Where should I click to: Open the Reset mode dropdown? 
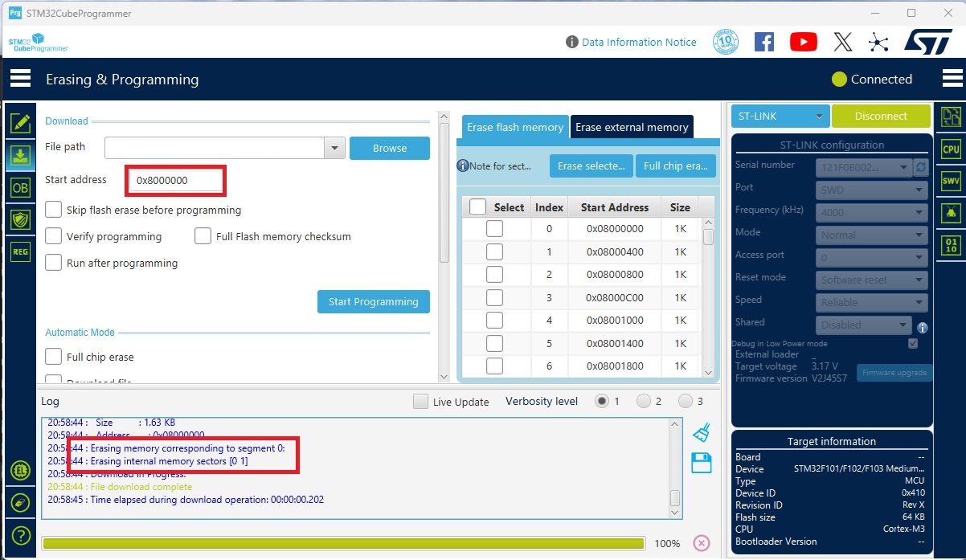tap(872, 280)
